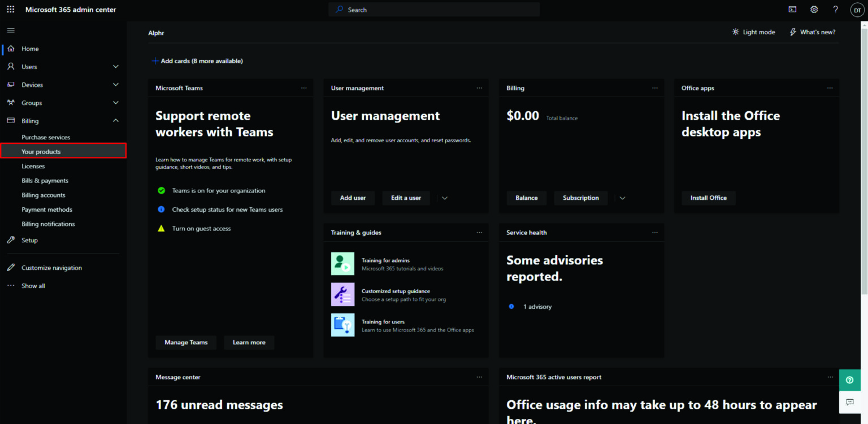Open Bills & payments under Billing
Image resolution: width=868 pixels, height=424 pixels.
pyautogui.click(x=45, y=181)
